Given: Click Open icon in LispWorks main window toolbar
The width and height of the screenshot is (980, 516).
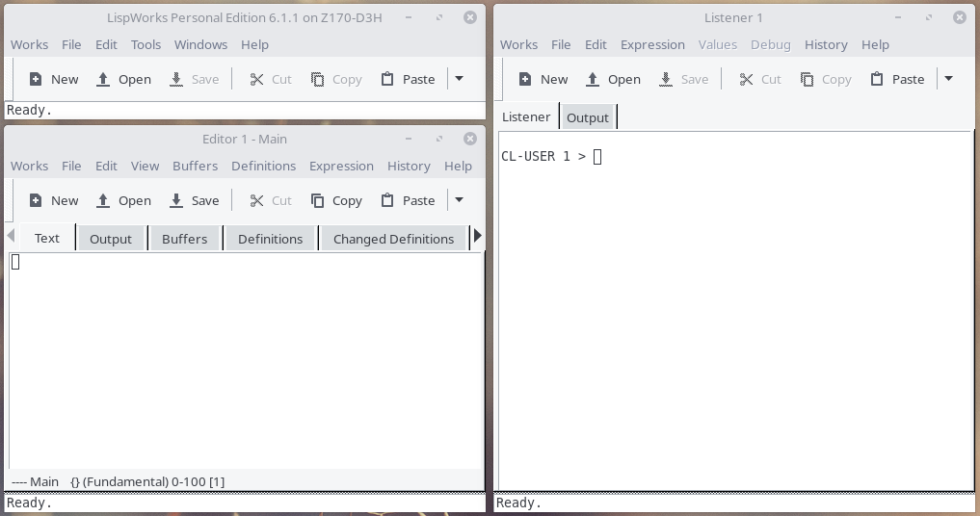Looking at the screenshot, I should 103,79.
